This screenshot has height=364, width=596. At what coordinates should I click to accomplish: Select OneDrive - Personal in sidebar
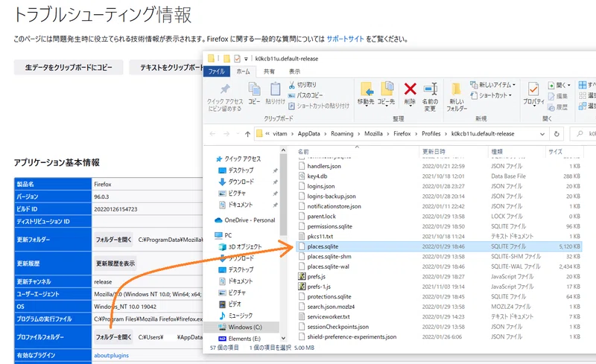point(245,220)
